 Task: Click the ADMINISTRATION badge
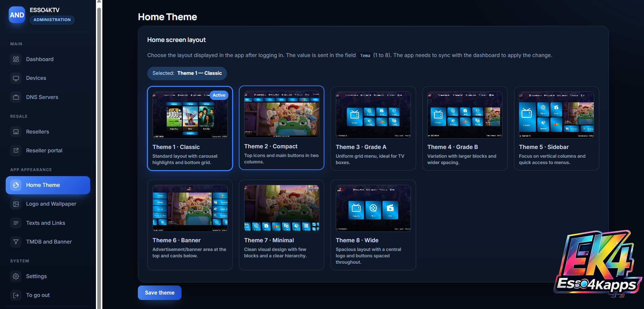(52, 20)
